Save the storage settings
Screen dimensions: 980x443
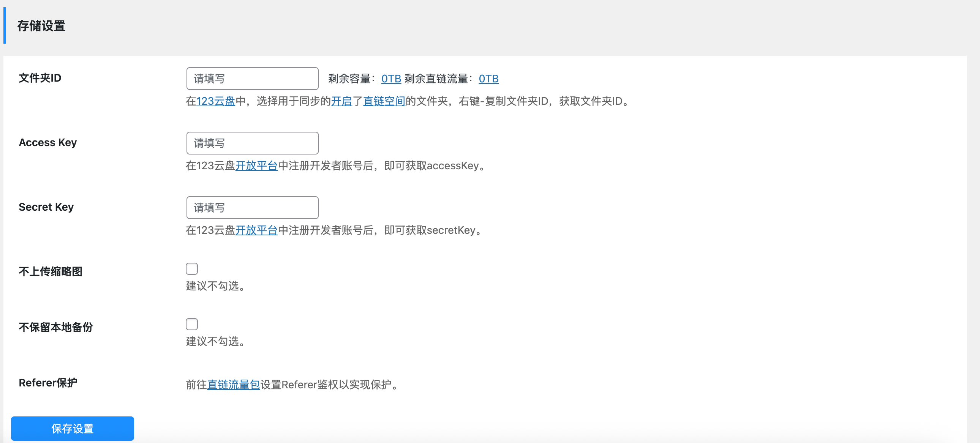72,429
